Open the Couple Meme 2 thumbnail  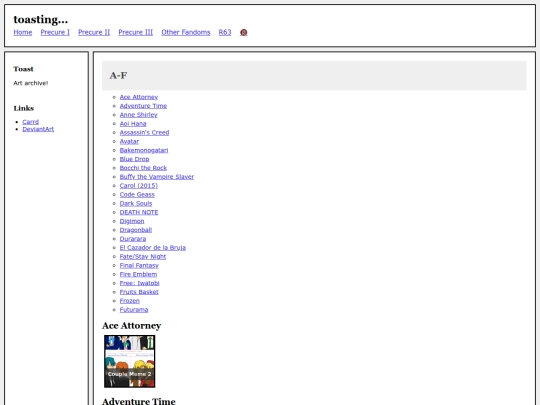tap(129, 361)
